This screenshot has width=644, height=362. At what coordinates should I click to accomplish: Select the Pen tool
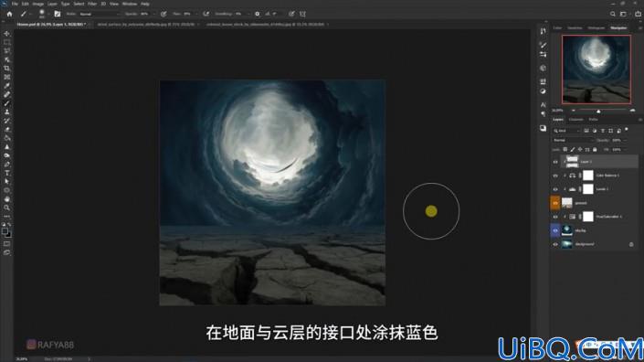tap(7, 164)
